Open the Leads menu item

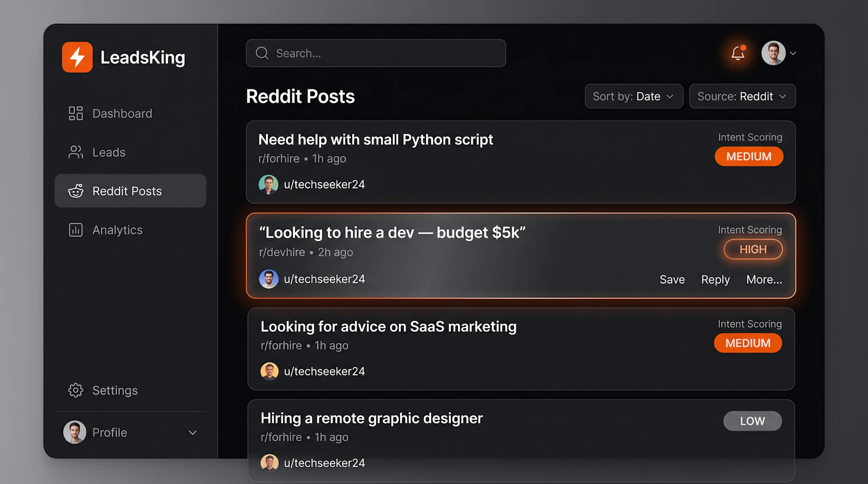click(108, 152)
